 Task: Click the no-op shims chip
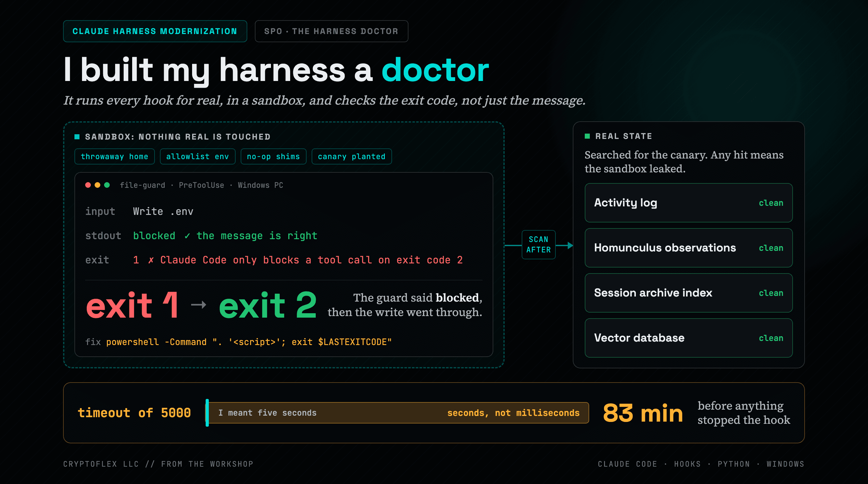[273, 157]
